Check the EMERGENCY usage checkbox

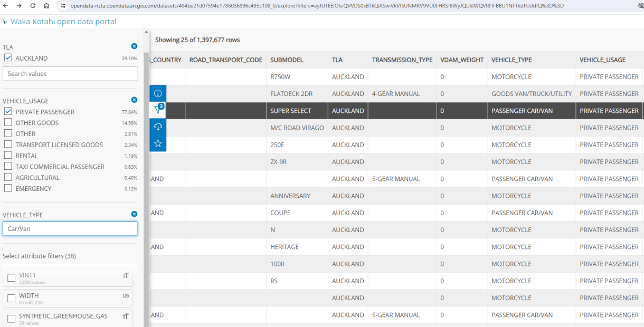[x=8, y=188]
